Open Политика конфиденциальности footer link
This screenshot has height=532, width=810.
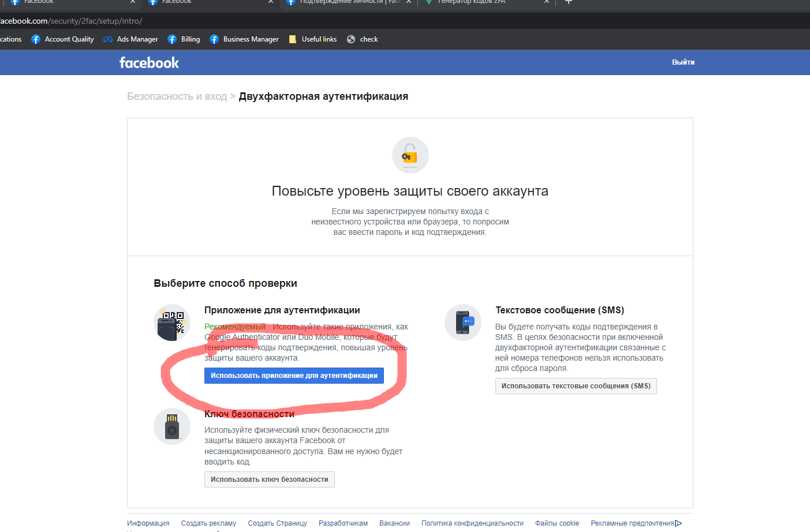[472, 523]
